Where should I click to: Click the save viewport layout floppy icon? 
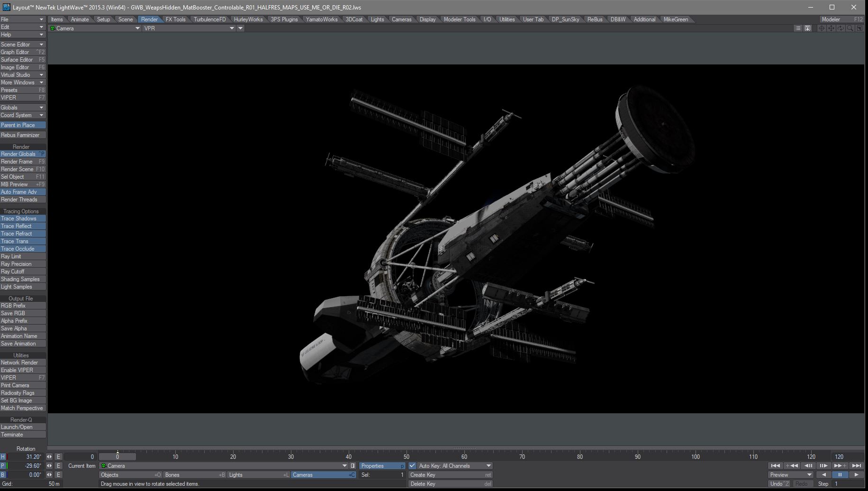808,28
